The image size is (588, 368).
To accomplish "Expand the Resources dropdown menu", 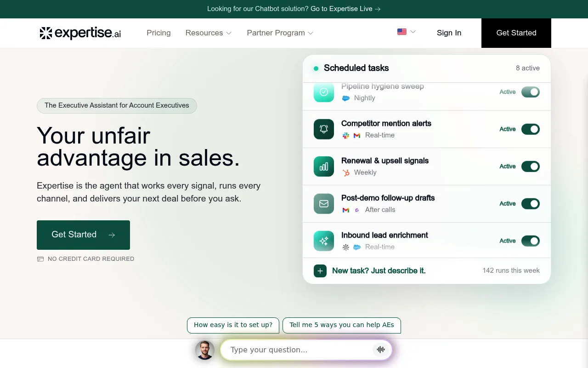I will [x=209, y=33].
